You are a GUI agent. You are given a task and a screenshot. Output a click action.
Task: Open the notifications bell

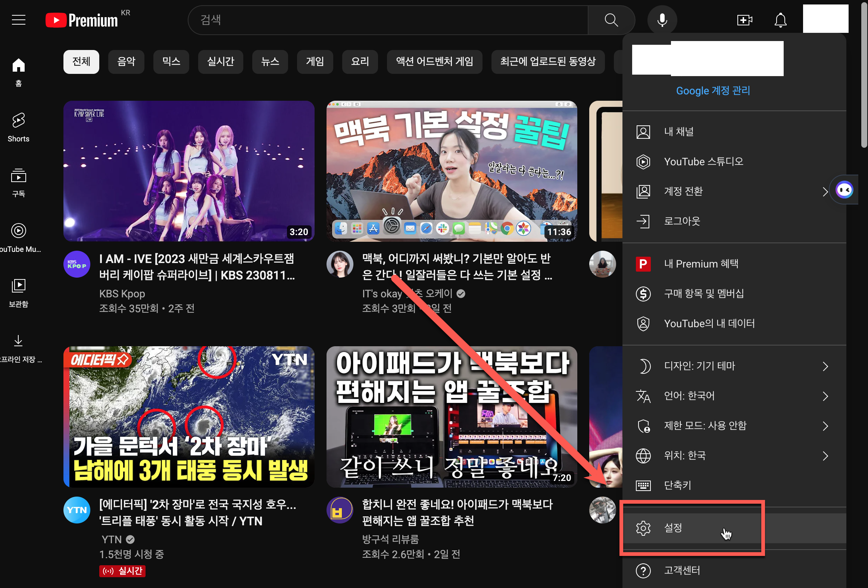780,20
